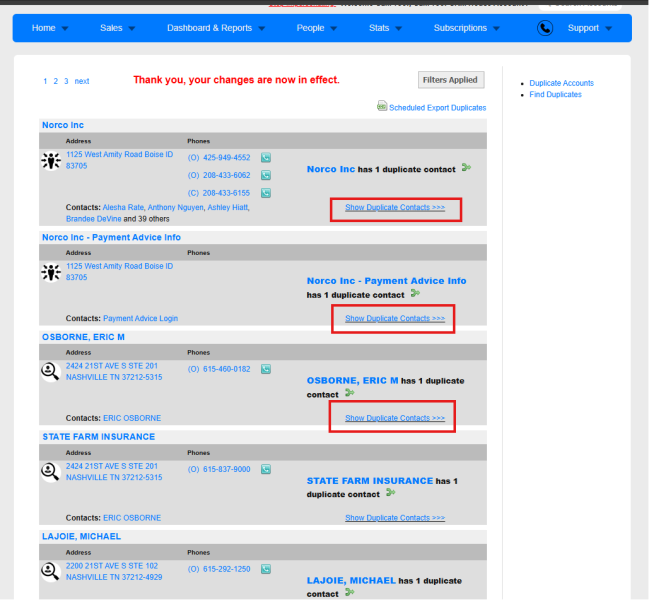Click the call icon next to 208-433-6062
649x600 pixels.
coord(266,175)
